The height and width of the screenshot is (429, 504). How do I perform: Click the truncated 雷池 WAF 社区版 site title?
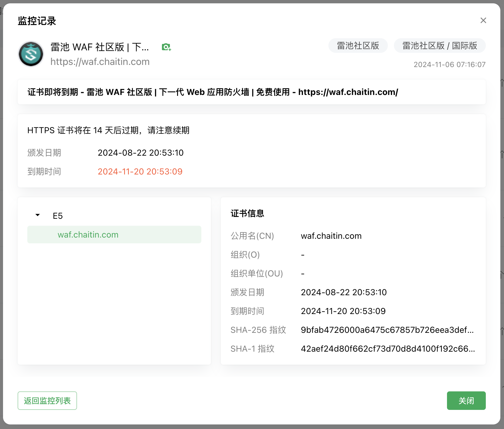pyautogui.click(x=99, y=47)
